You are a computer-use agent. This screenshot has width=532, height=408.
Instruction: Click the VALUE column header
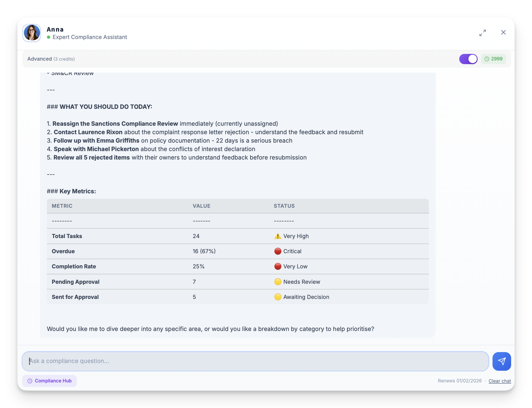(201, 206)
